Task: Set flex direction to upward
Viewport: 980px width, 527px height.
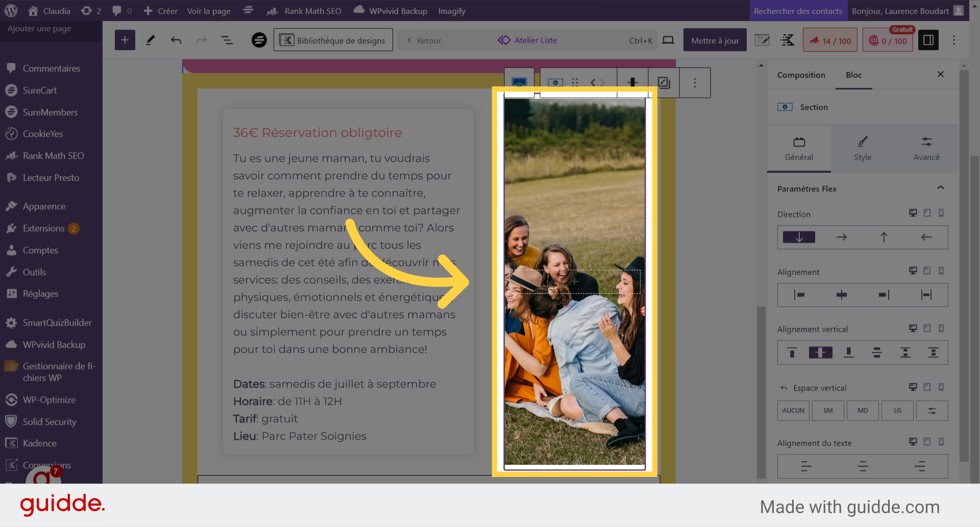Action: [x=884, y=237]
